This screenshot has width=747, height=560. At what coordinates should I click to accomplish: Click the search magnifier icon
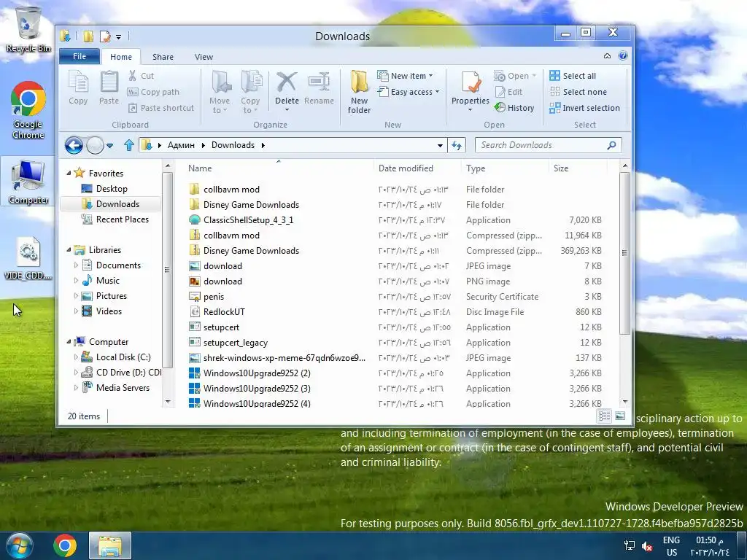click(x=612, y=145)
